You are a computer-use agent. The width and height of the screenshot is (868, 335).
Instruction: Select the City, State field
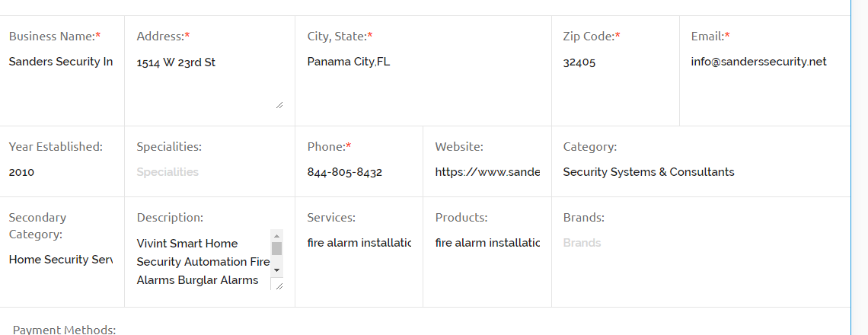click(x=423, y=62)
